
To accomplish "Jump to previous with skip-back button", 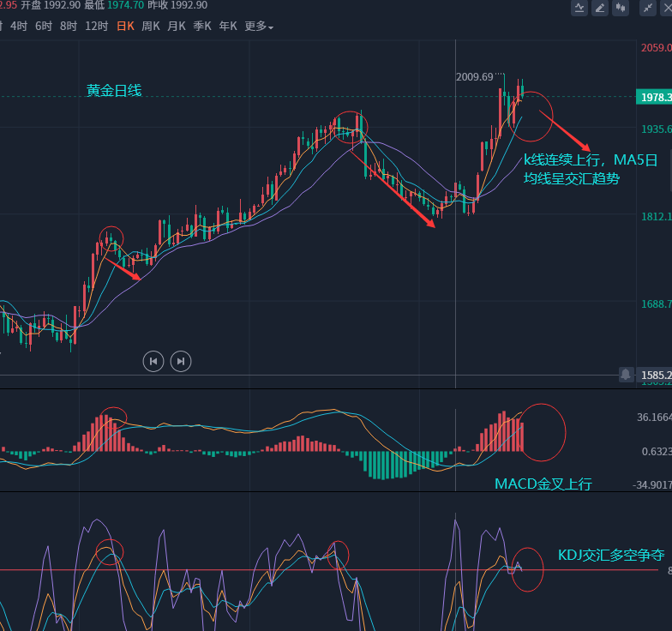I will pyautogui.click(x=153, y=362).
